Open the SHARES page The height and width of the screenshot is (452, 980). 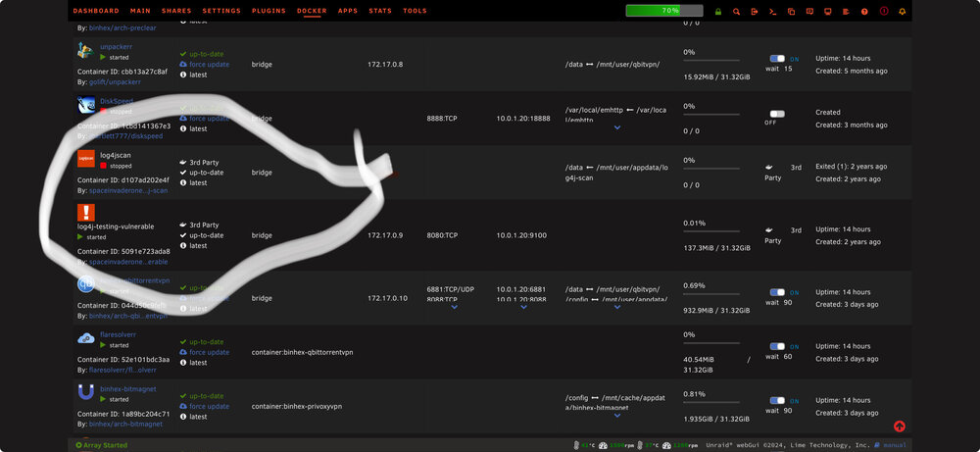[x=176, y=11]
